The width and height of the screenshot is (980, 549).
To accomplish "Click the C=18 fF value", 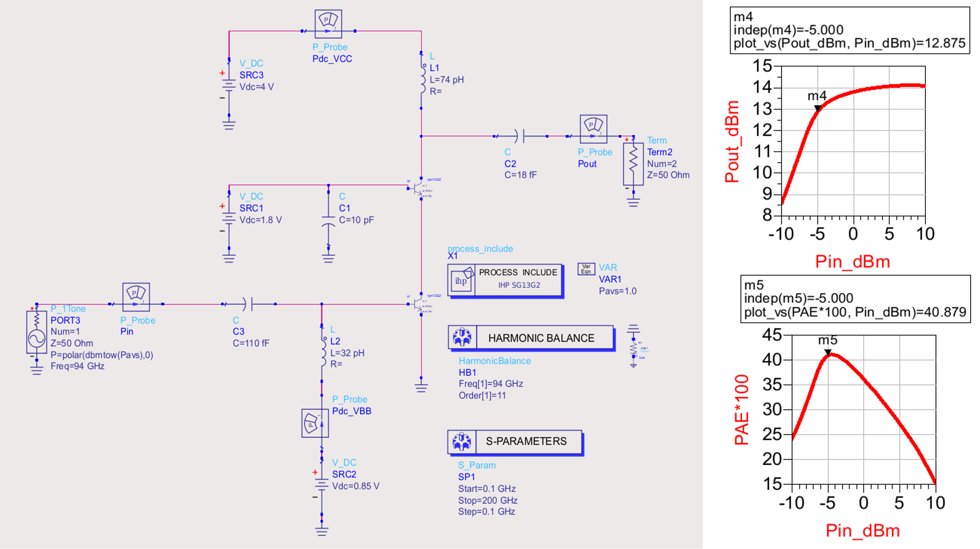I will pyautogui.click(x=520, y=175).
